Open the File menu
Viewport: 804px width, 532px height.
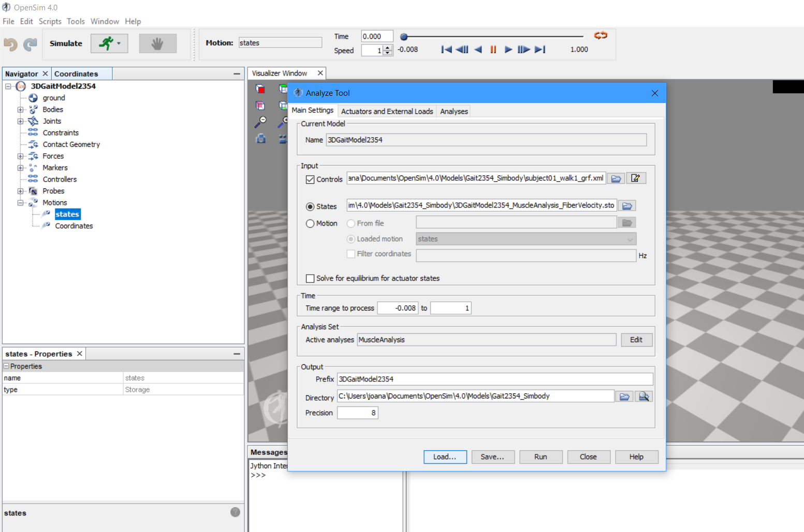8,21
